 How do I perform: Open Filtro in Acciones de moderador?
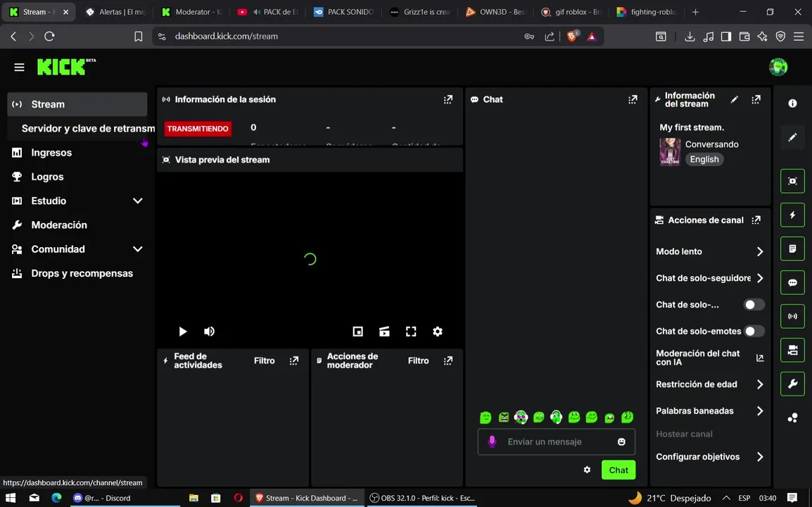coord(418,361)
